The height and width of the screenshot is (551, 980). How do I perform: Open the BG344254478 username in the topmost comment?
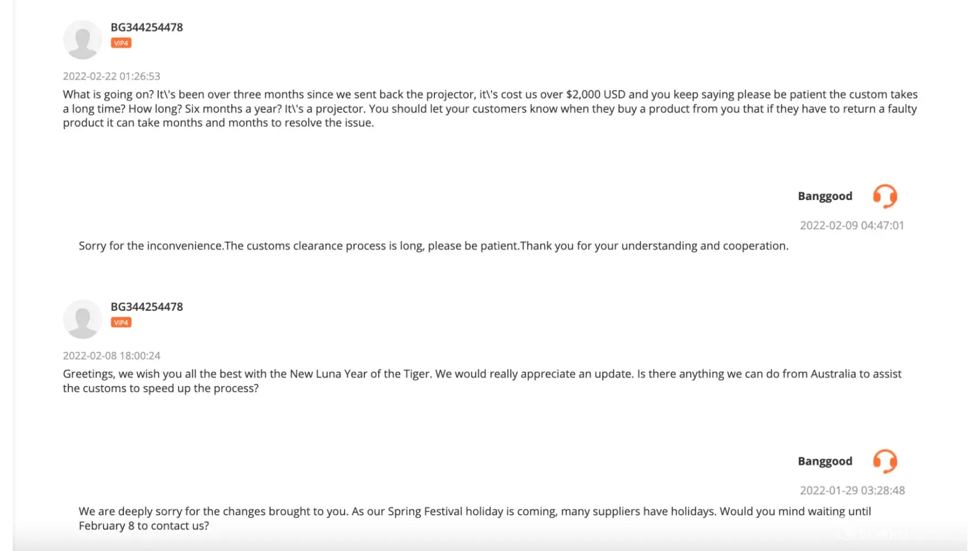(x=147, y=28)
